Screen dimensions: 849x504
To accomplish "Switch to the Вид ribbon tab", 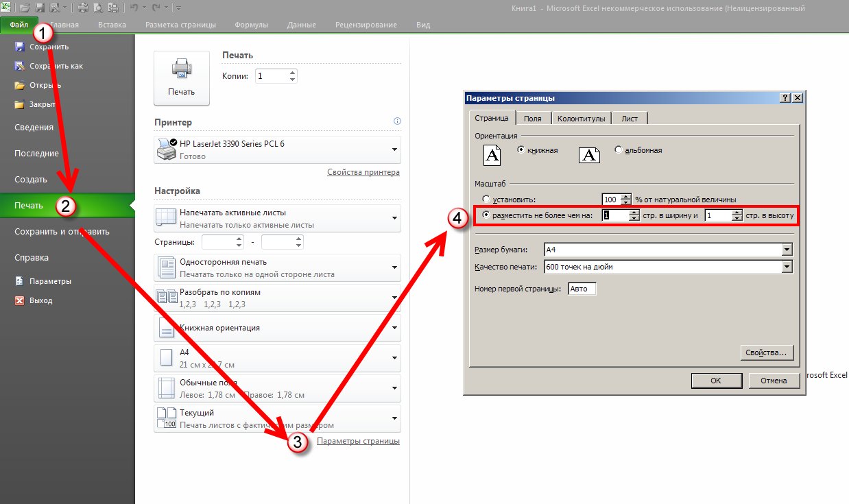I will 423,25.
